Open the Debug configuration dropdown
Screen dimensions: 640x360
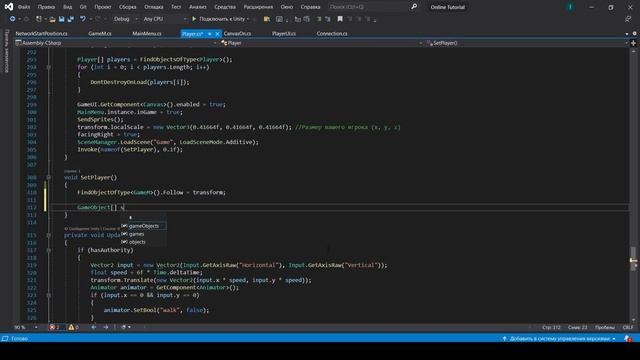[x=125, y=19]
